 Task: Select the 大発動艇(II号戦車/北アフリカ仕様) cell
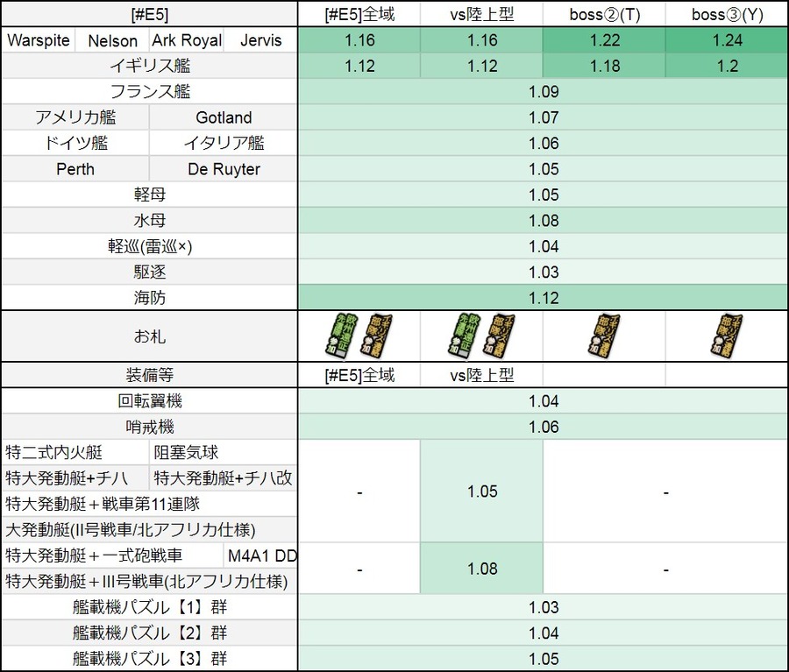pos(149,530)
